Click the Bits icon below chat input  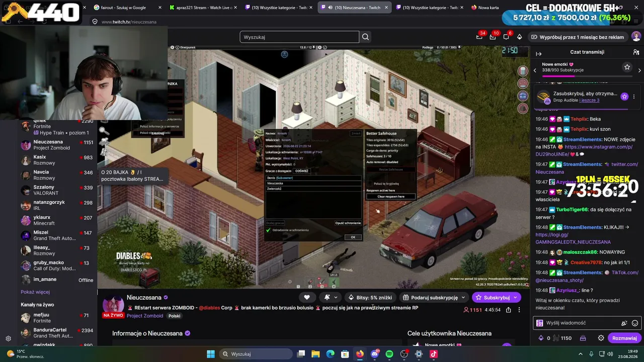tap(541, 338)
